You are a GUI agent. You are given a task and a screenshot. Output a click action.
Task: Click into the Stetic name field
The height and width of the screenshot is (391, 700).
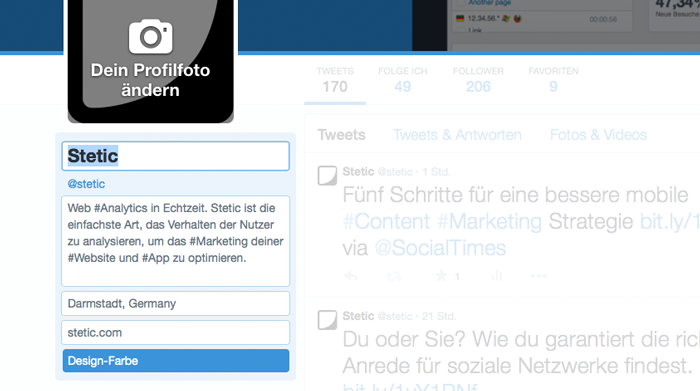click(x=175, y=156)
